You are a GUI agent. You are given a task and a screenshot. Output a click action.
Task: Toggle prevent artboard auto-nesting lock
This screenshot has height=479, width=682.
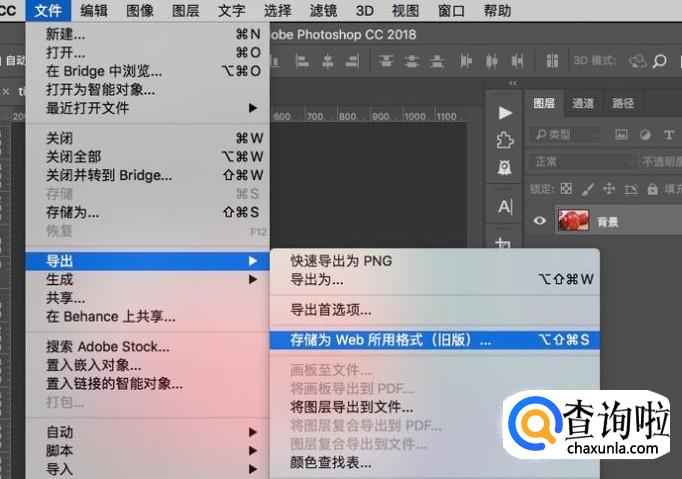(631, 189)
